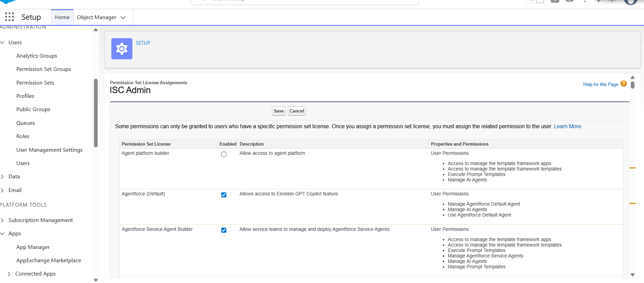Open Profiles in sidebar
This screenshot has height=283, width=644.
(x=25, y=96)
